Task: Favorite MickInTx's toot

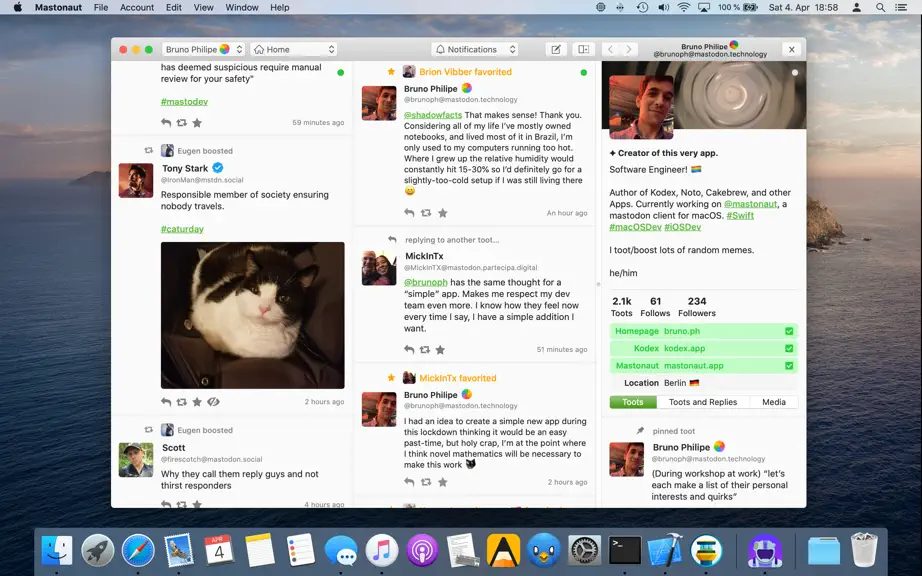Action: (x=440, y=350)
